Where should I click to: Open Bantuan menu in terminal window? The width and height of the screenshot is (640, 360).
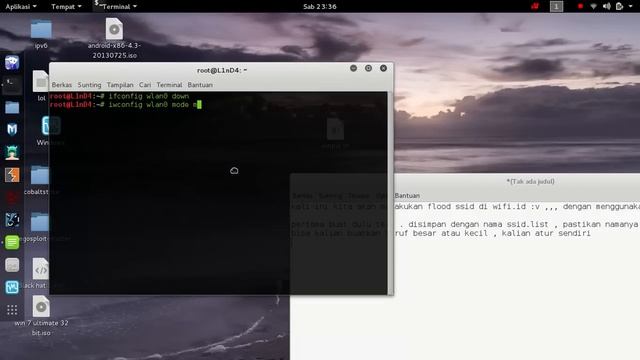(x=200, y=85)
